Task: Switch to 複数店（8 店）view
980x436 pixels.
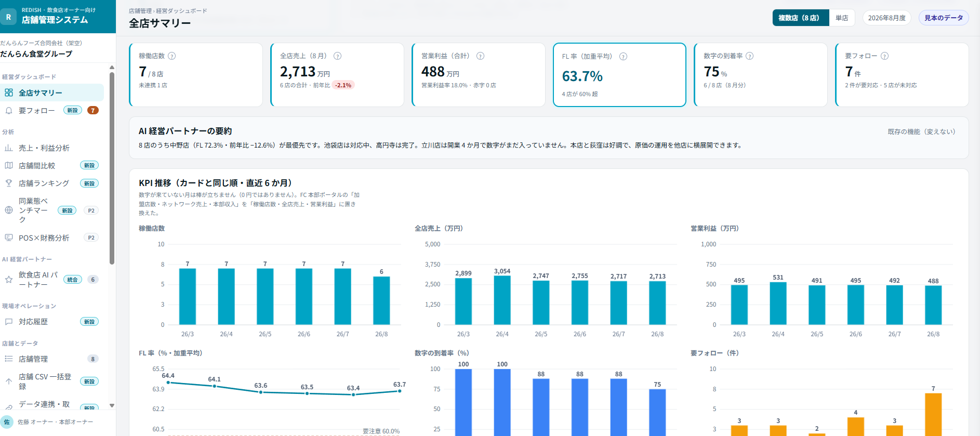Action: [800, 18]
